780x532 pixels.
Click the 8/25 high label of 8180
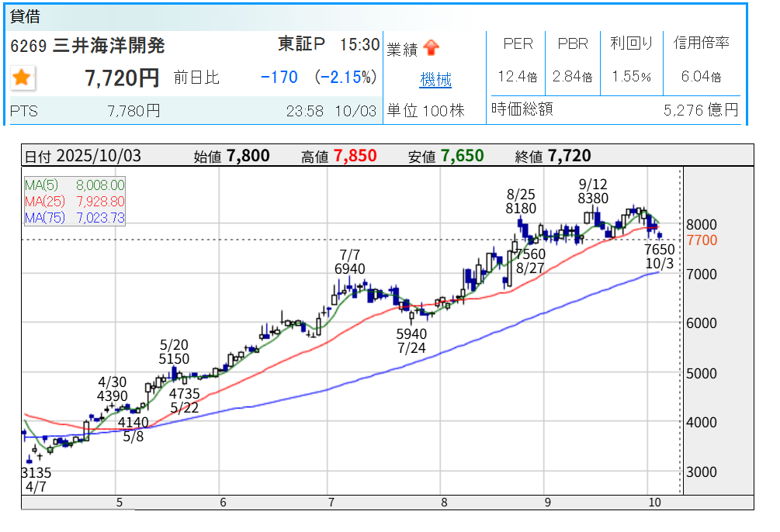pos(521,202)
